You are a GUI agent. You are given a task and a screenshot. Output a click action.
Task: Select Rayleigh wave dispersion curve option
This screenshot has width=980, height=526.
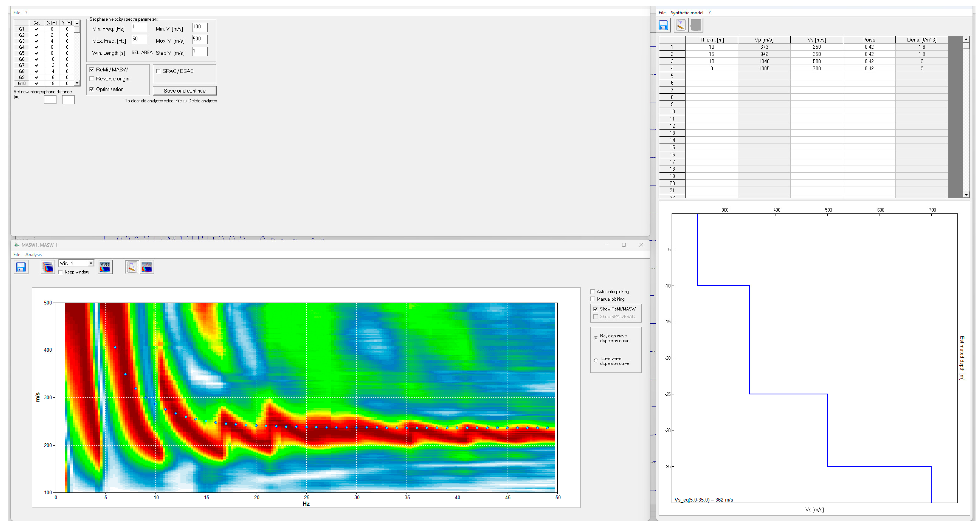596,338
